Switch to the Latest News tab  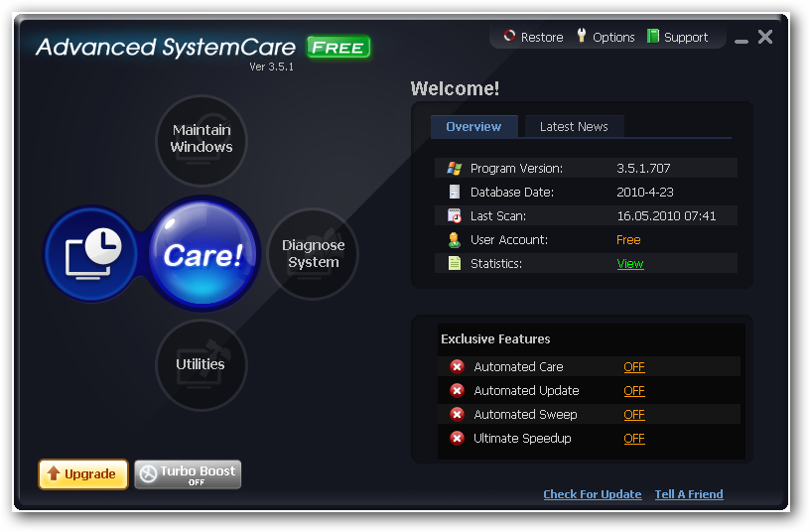(574, 126)
